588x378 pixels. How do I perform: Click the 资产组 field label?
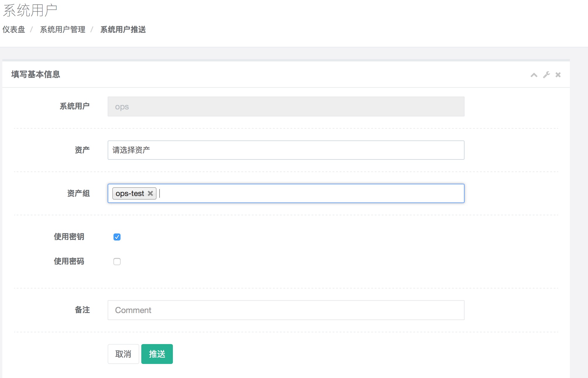coord(78,193)
